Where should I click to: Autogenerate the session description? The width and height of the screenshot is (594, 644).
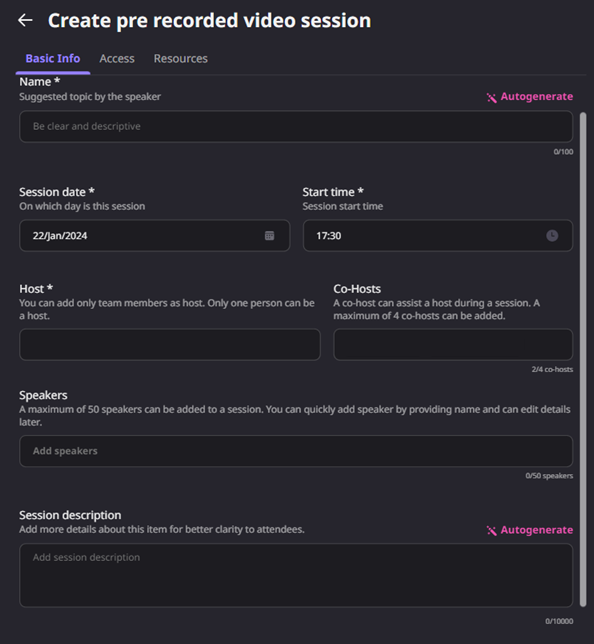(x=536, y=530)
